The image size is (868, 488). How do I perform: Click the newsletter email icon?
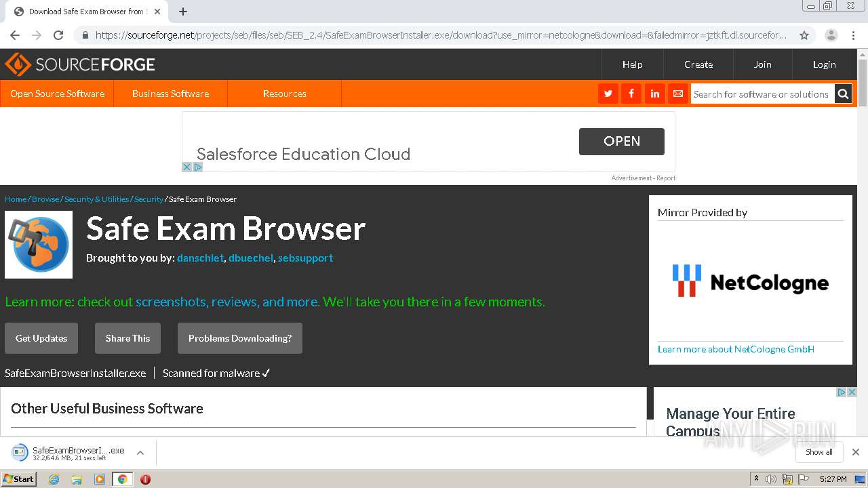pos(677,94)
